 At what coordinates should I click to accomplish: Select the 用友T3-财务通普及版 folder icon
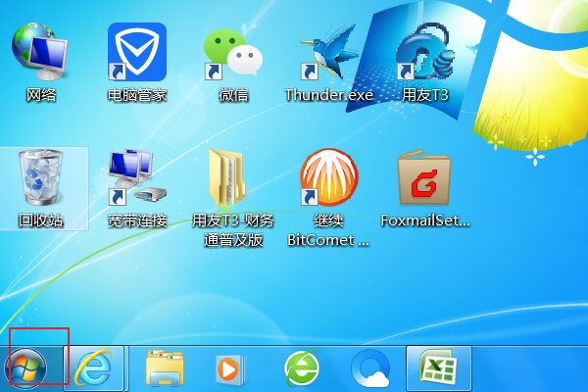[233, 178]
